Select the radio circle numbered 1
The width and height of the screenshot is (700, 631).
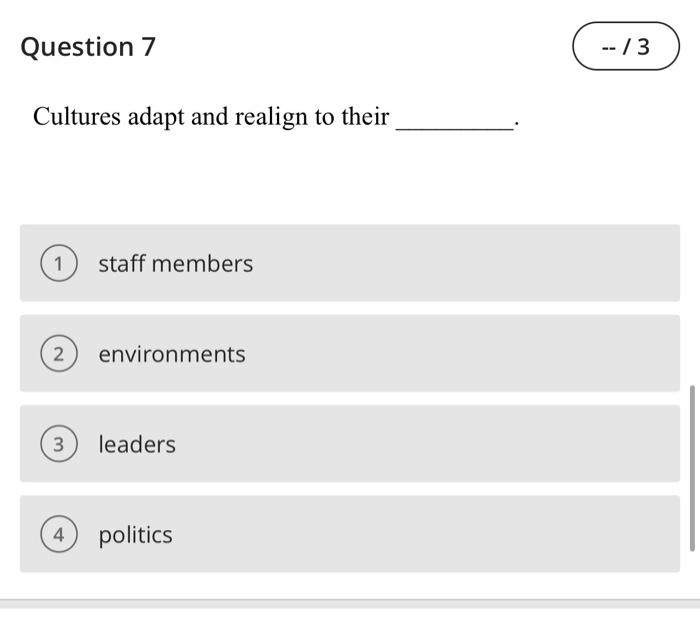tap(59, 264)
